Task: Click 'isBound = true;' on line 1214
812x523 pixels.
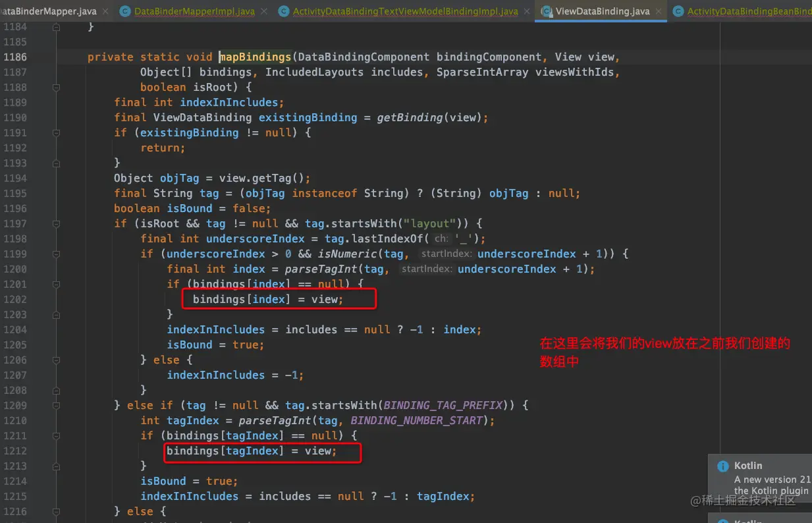Action: (189, 481)
